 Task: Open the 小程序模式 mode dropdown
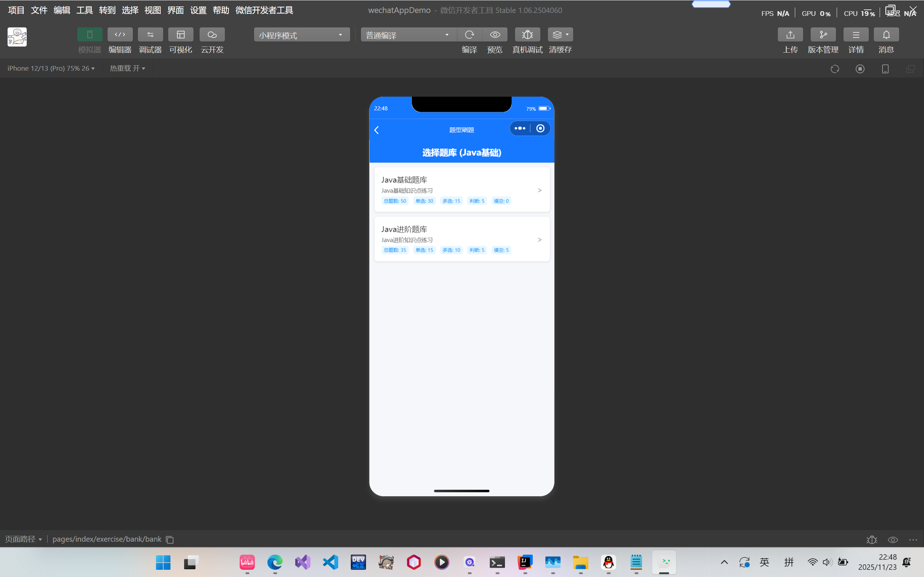click(x=302, y=35)
